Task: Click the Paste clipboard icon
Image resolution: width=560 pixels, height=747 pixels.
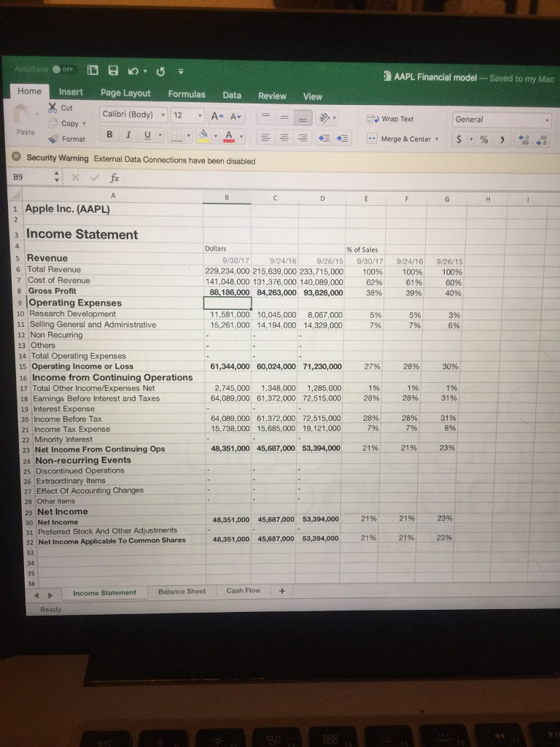Action: 23,115
